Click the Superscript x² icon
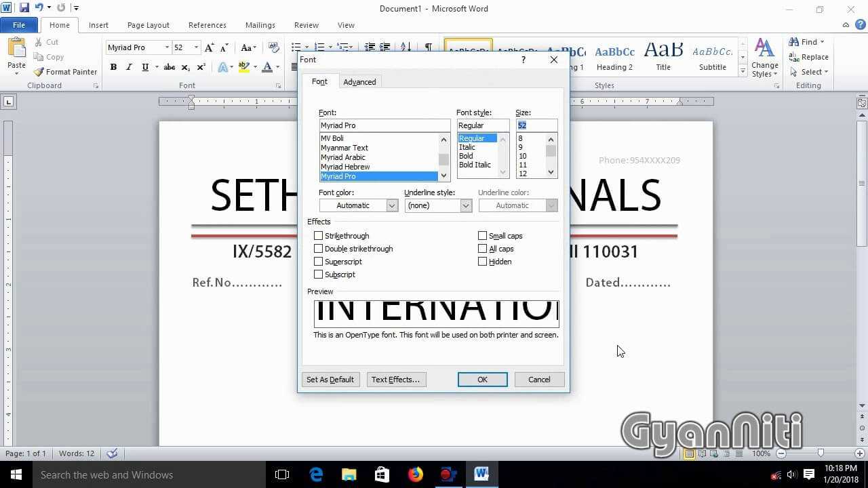This screenshot has height=488, width=868. pos(201,67)
